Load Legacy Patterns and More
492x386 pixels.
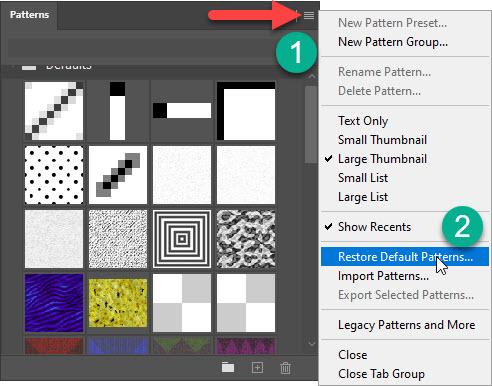(x=406, y=325)
